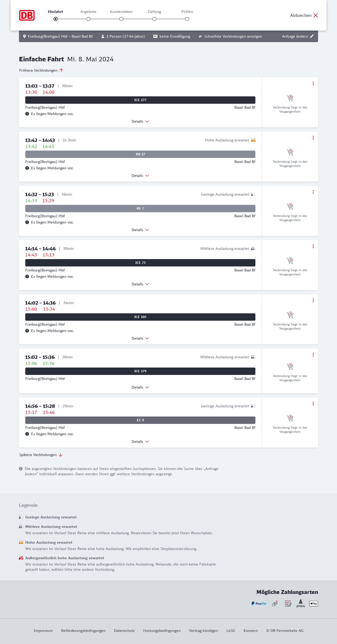This screenshot has height=644, width=337.
Task: Click the PayPal payment logo
Action: 259,603
